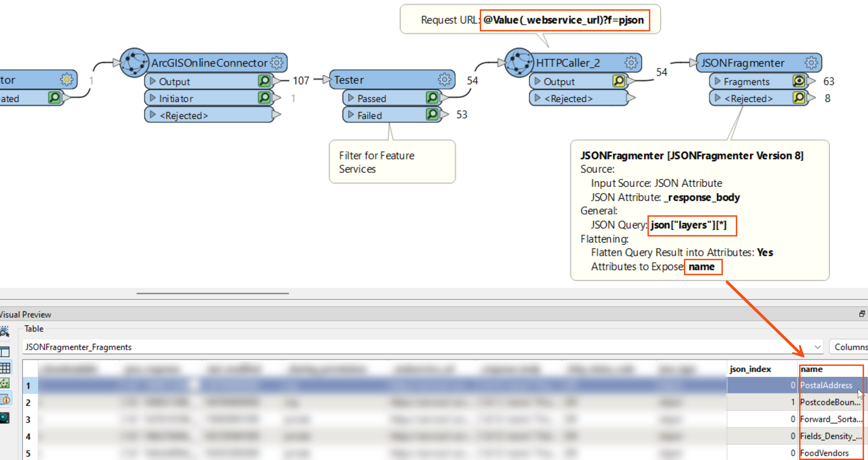Click the 8 feature count on JSONFragmenter Rejected

coord(827,98)
